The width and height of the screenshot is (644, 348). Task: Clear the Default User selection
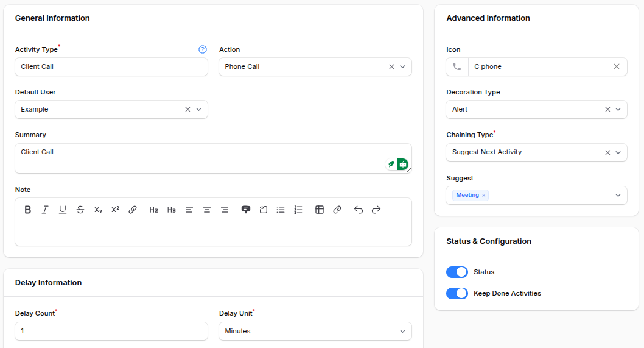(187, 110)
